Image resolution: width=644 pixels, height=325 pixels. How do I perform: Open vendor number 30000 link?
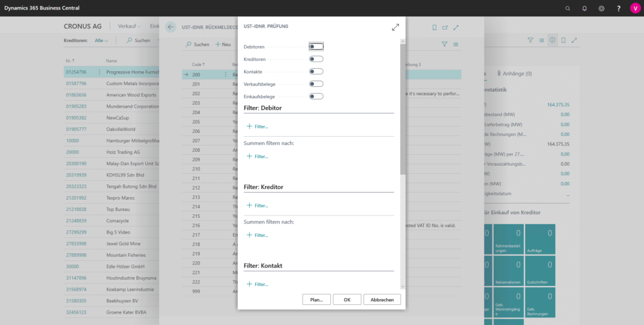coord(72,266)
